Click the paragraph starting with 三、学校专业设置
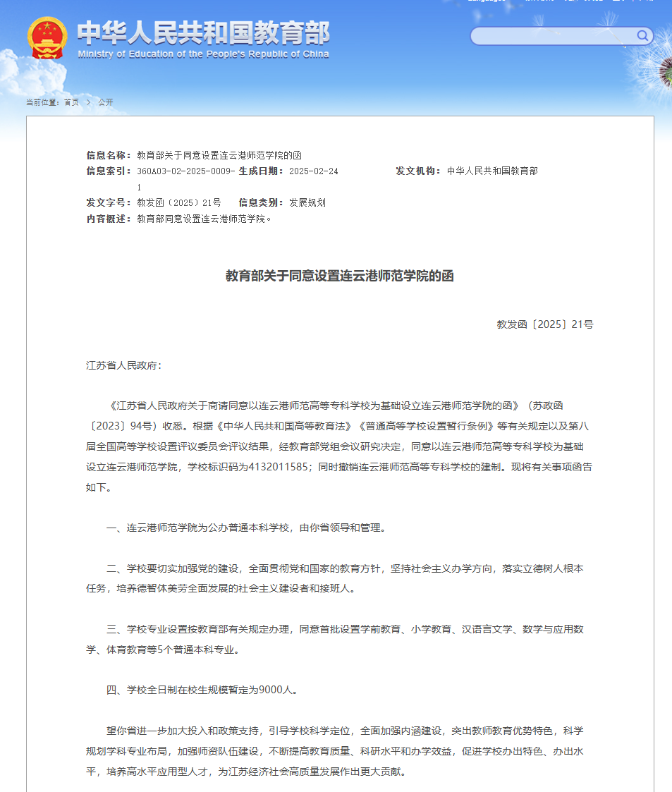This screenshot has width=672, height=792. click(335, 639)
